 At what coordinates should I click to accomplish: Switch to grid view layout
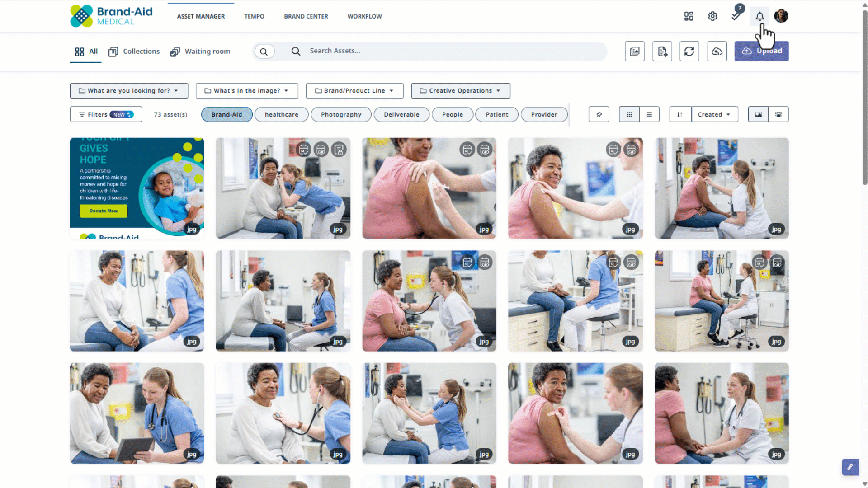pos(629,114)
